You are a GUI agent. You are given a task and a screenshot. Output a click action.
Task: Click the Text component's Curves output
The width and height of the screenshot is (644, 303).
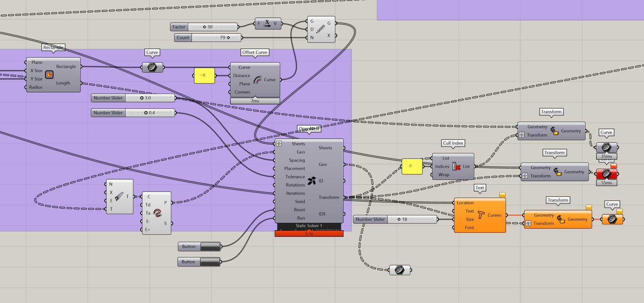(494, 215)
